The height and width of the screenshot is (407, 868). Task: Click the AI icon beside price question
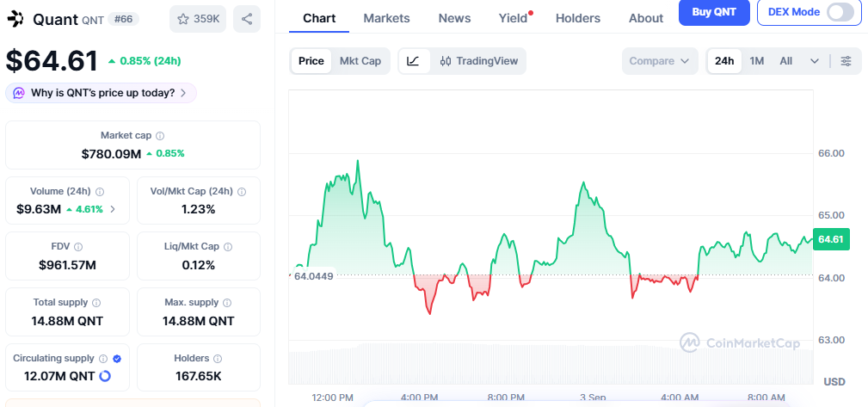19,93
